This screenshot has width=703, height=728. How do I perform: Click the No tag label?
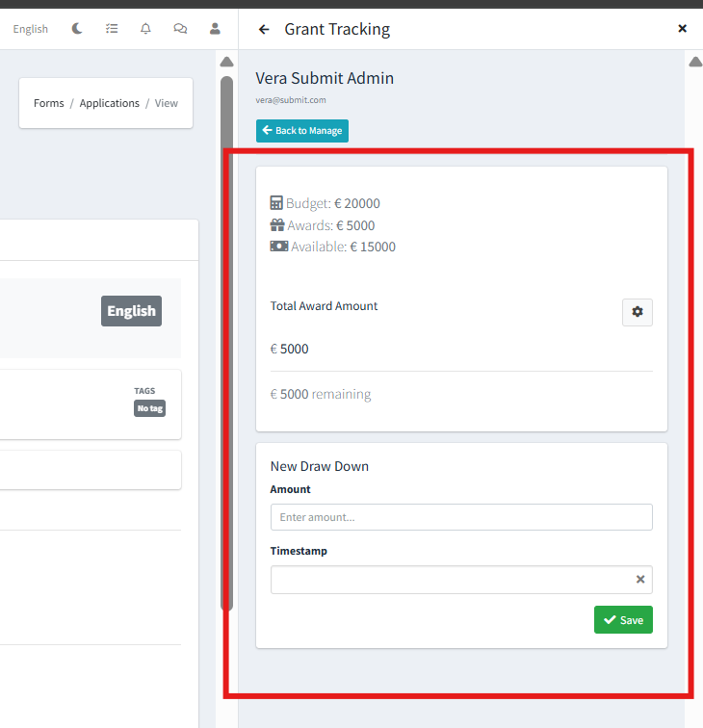pos(149,408)
